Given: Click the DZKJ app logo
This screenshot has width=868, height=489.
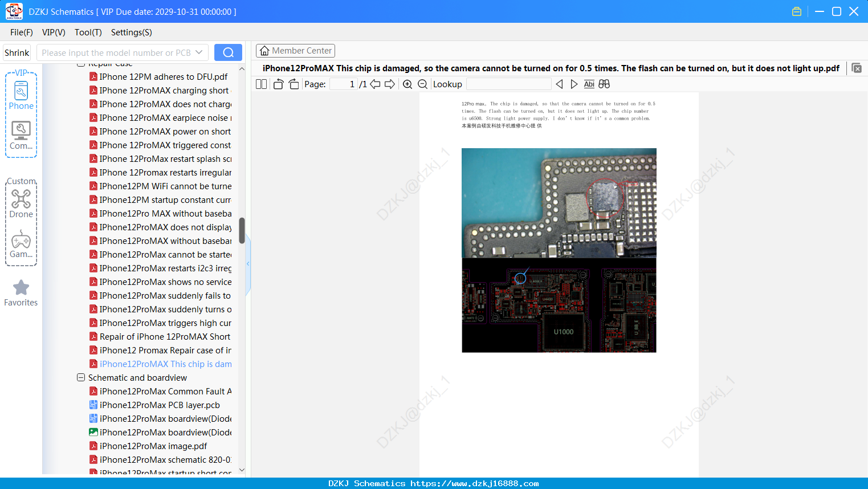Looking at the screenshot, I should (14, 11).
